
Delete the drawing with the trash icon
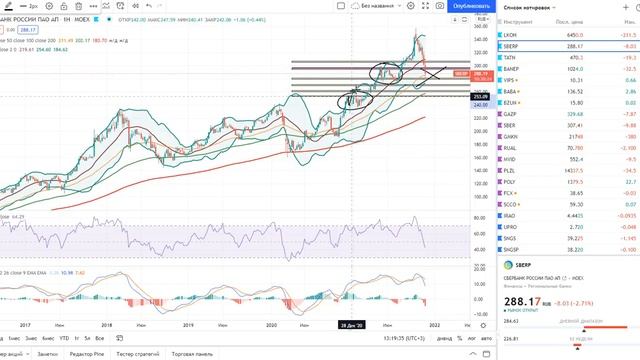click(x=79, y=6)
